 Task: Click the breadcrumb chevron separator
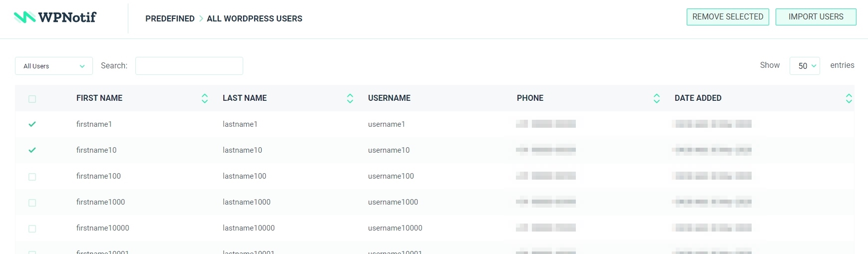(x=201, y=18)
